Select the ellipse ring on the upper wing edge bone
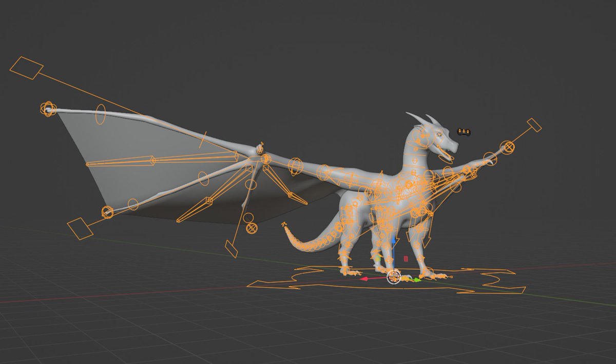Viewport: 616px width, 364px height. (101, 115)
